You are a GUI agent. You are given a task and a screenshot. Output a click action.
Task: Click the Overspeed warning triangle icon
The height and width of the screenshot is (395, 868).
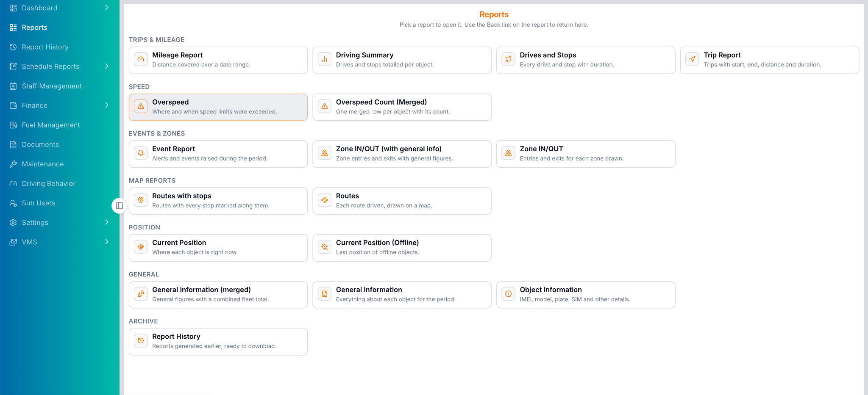141,106
